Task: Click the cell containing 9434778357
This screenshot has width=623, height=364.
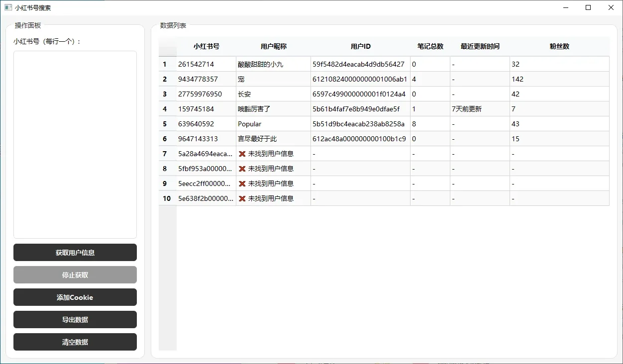Action: [207, 79]
